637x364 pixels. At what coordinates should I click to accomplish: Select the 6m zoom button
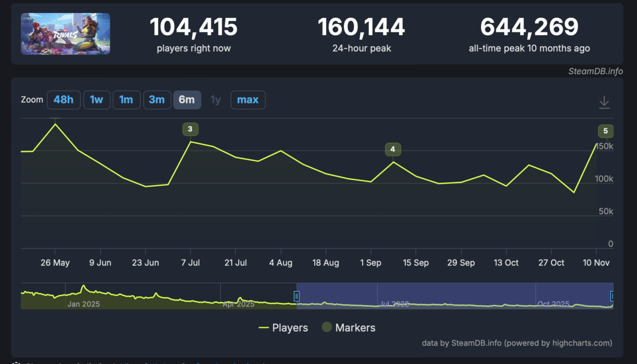point(187,100)
